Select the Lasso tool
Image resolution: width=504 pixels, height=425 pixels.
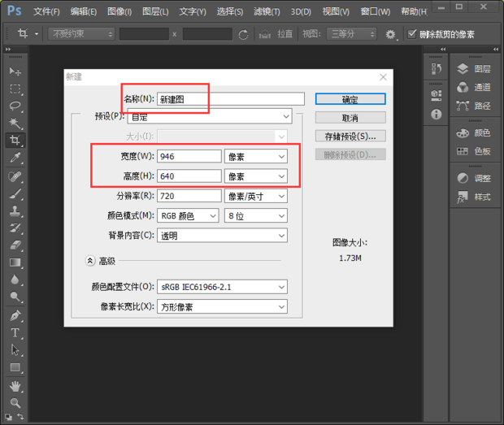click(15, 106)
